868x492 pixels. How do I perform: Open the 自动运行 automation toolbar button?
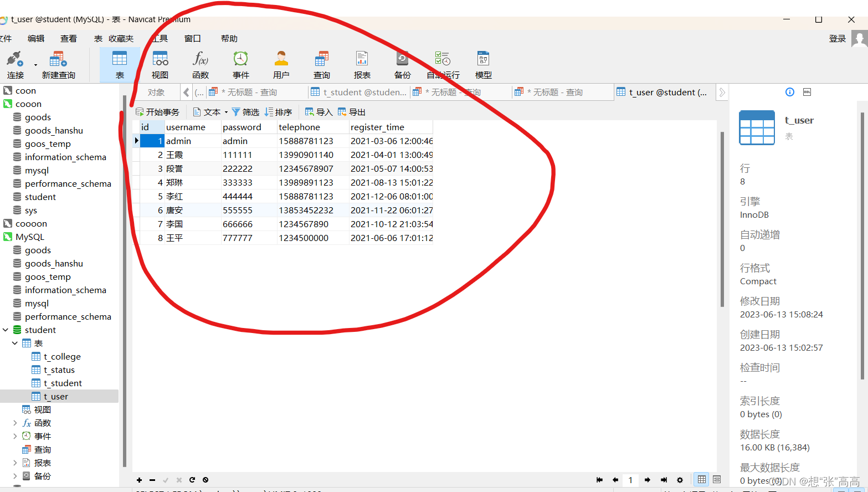(x=443, y=65)
